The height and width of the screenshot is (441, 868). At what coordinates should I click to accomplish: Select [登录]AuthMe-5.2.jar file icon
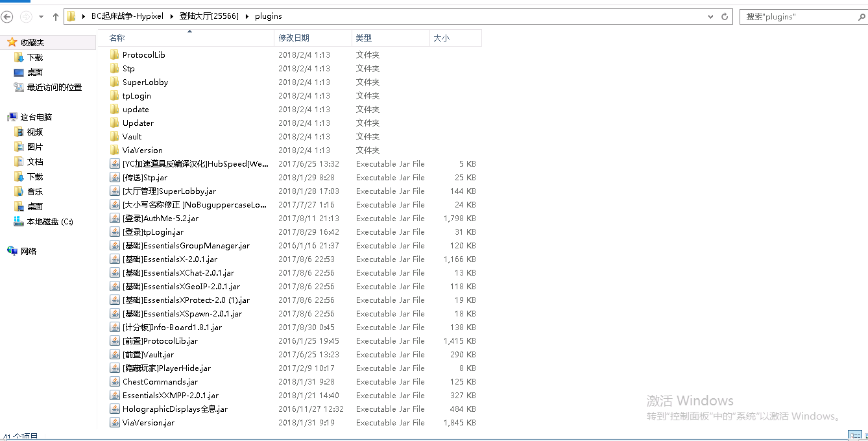point(115,218)
